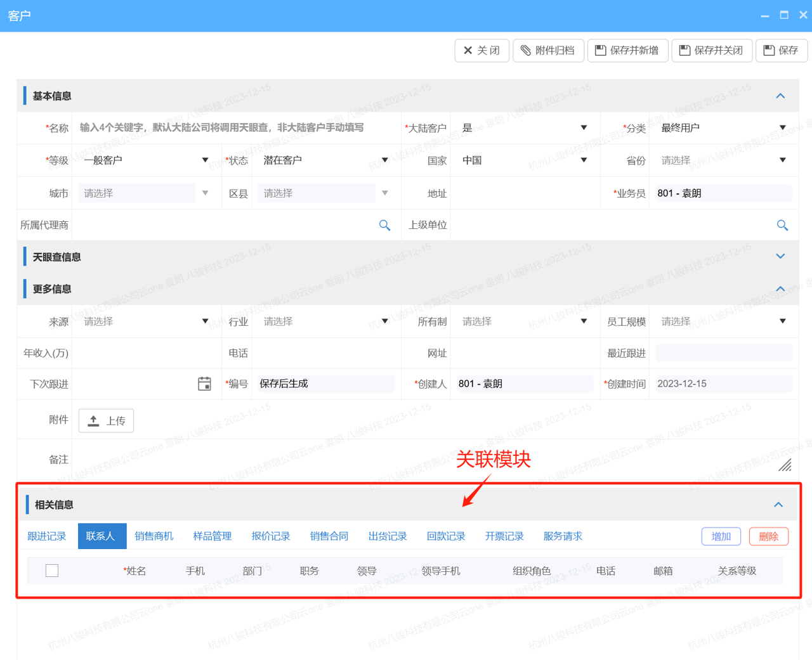The width and height of the screenshot is (812, 660).
Task: Click the save icon on 保存并新增
Action: tap(599, 51)
